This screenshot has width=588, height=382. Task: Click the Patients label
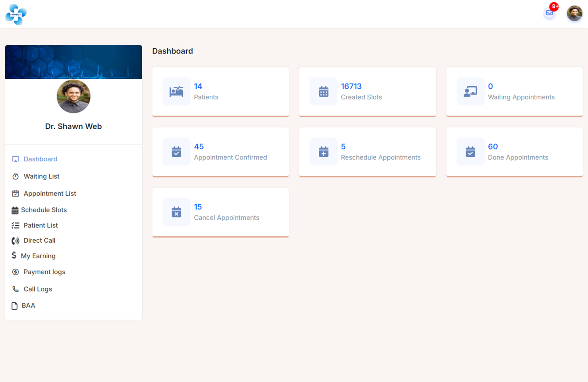pyautogui.click(x=206, y=97)
